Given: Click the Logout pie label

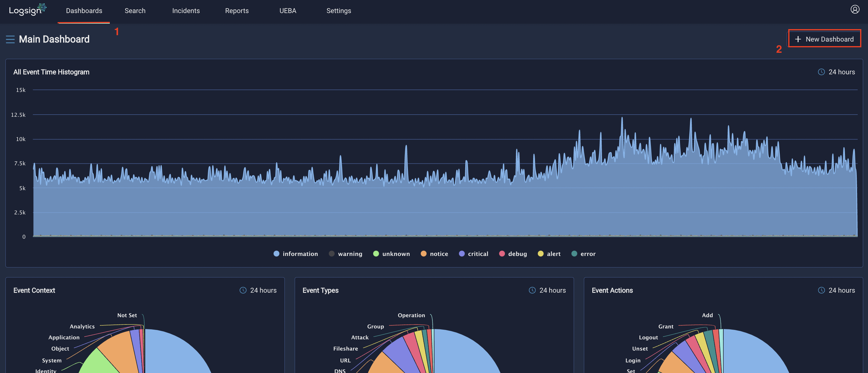Looking at the screenshot, I should click(x=648, y=337).
